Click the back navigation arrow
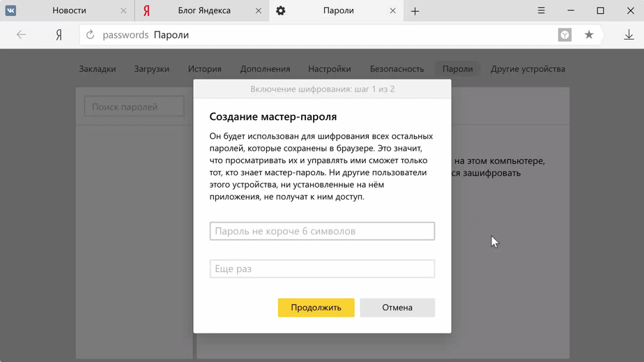Image resolution: width=644 pixels, height=362 pixels. tap(22, 35)
